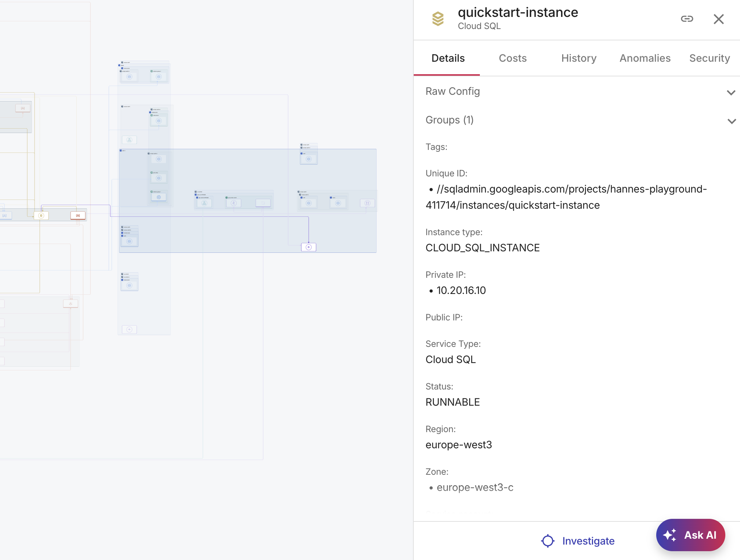
Task: Click the Unique ID sqladmin.googleapis.com value
Action: [x=566, y=197]
